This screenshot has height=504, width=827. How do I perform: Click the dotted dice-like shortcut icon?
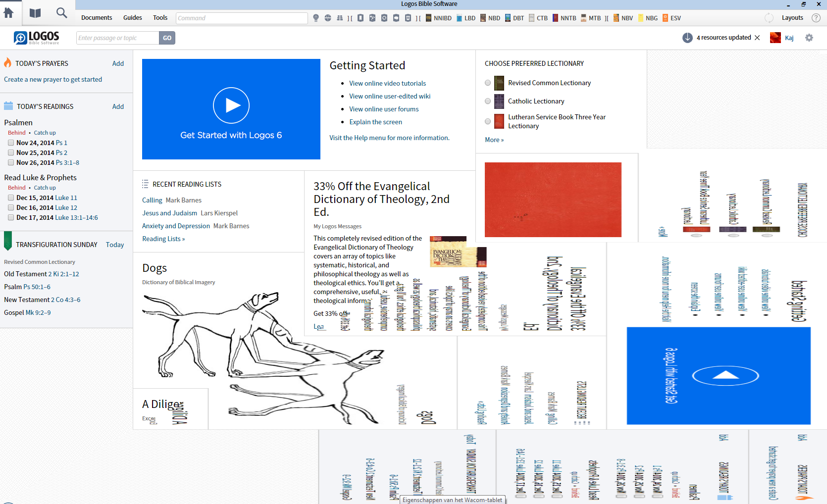click(x=372, y=18)
